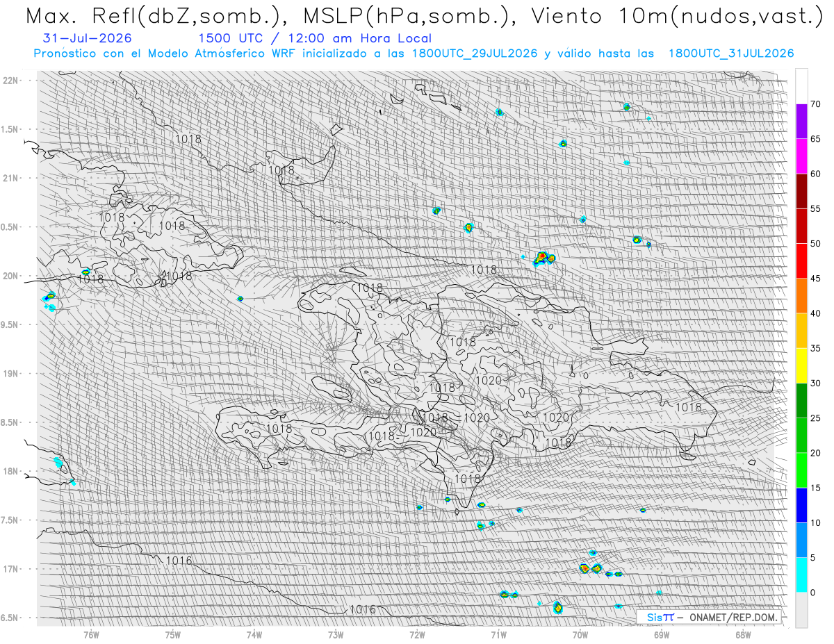Click the orange 40-45 dBZ color segment

pos(801,296)
